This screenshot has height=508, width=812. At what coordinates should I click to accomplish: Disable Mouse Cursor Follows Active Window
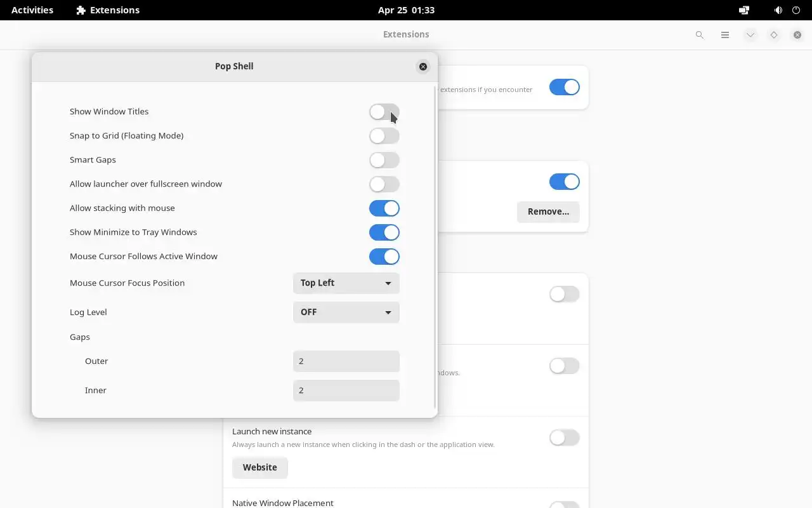pyautogui.click(x=384, y=257)
